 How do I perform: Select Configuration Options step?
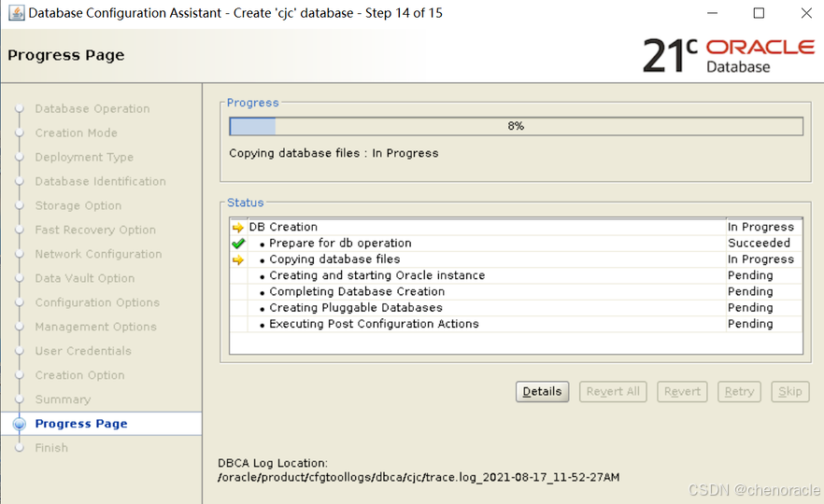coord(97,301)
